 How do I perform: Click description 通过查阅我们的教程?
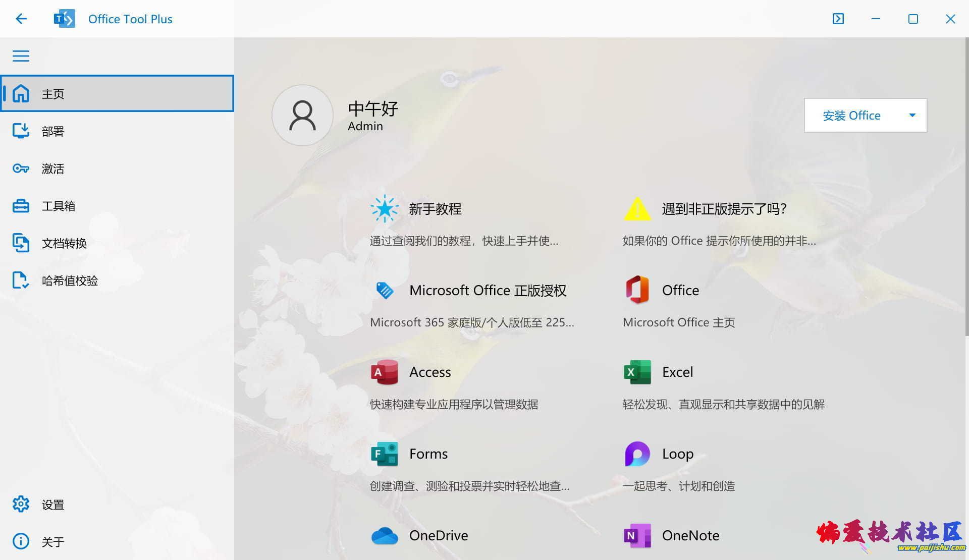(x=464, y=241)
